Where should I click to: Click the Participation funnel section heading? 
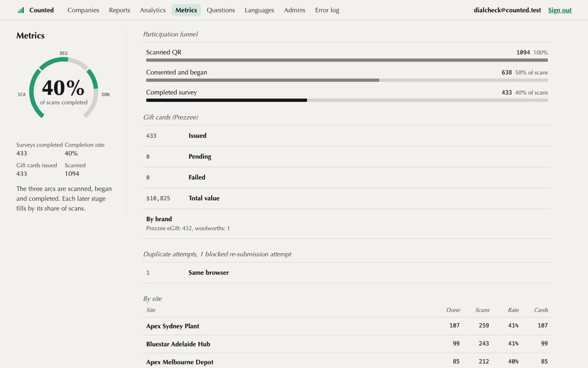pos(171,34)
